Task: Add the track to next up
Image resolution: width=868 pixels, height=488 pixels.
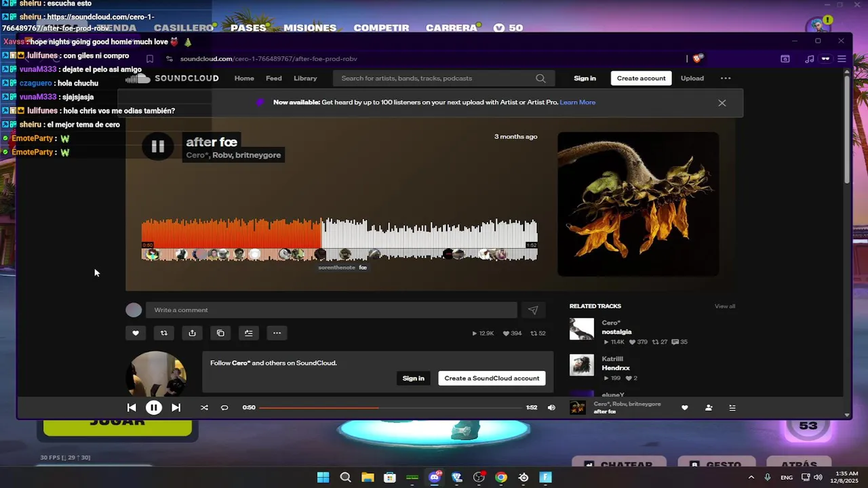Action: tap(249, 333)
